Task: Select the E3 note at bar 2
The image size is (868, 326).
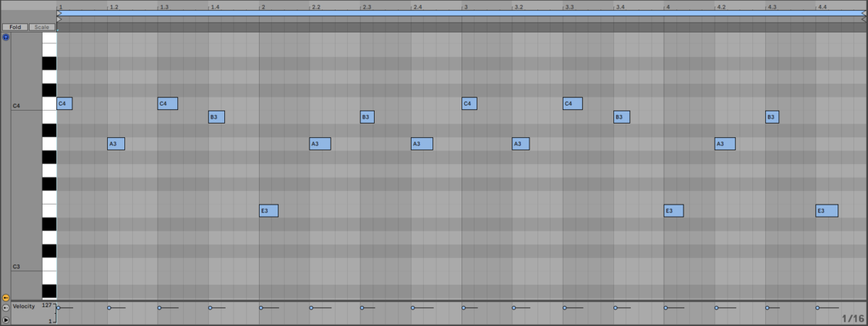Action: tap(268, 211)
